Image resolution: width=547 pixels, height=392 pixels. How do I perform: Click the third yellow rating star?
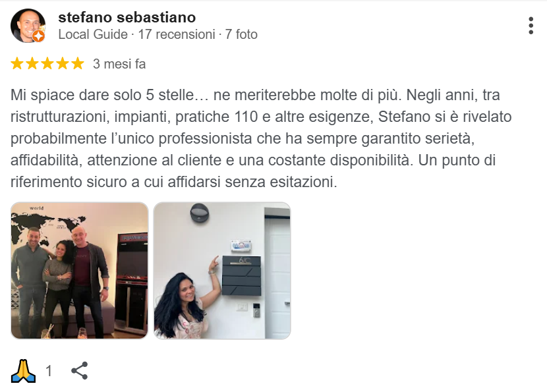47,64
